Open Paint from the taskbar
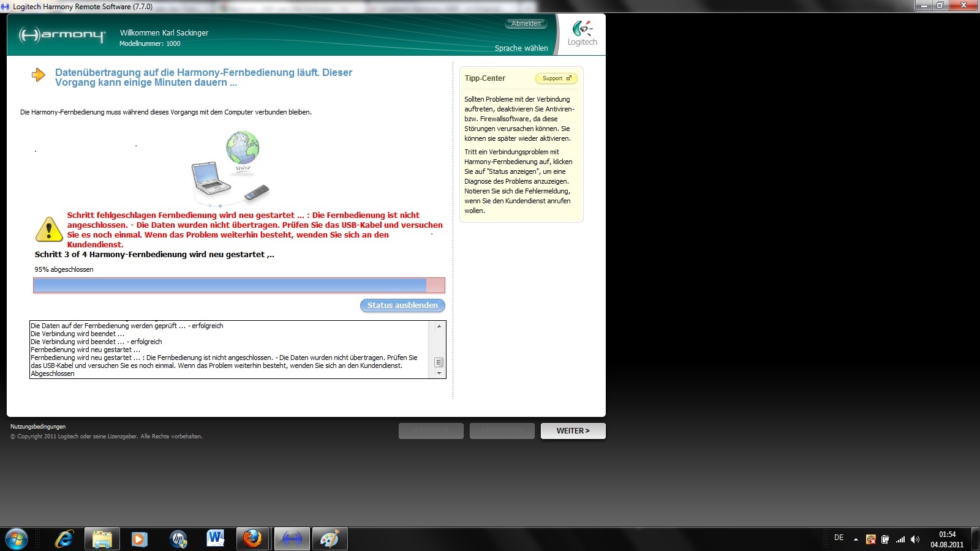The width and height of the screenshot is (980, 551). [330, 539]
